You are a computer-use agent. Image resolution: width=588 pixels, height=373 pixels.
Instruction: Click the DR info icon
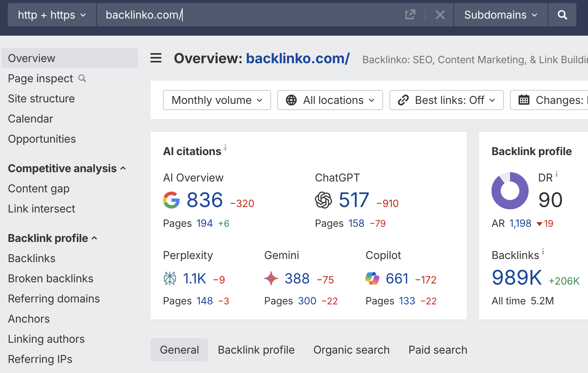point(557,174)
